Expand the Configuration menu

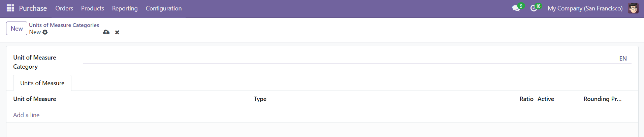tap(164, 8)
